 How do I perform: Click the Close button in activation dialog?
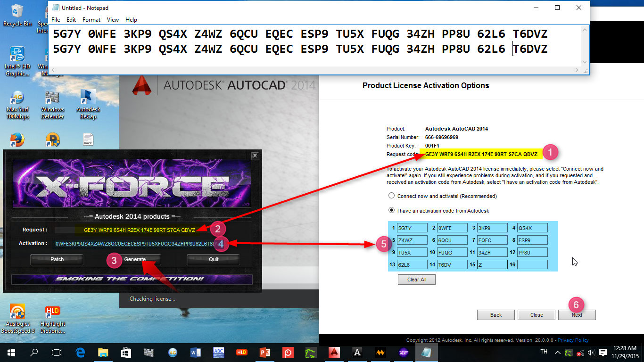[x=537, y=315]
